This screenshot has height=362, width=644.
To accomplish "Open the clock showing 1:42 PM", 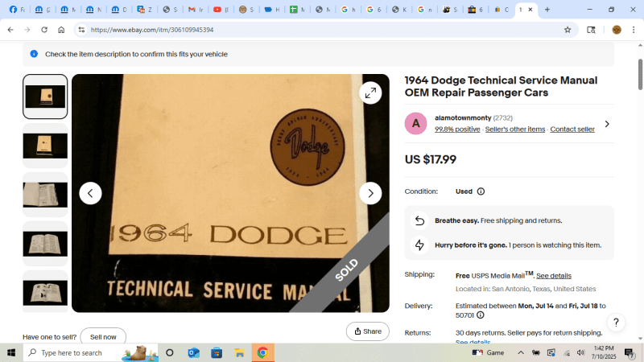I will 604,352.
